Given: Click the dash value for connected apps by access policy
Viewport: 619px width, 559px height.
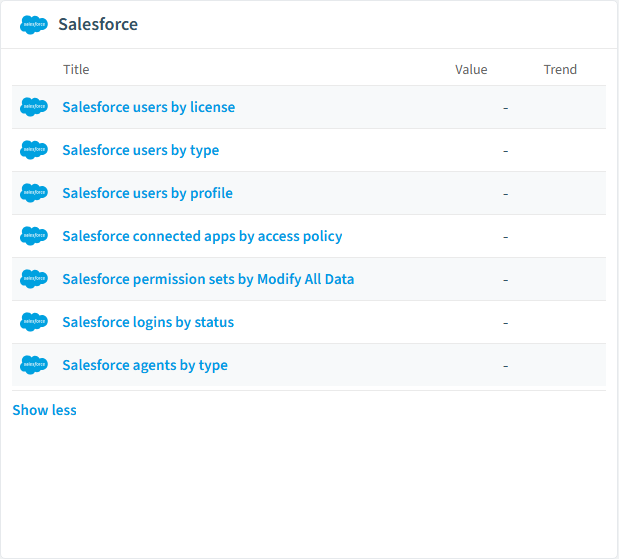Looking at the screenshot, I should (x=505, y=237).
